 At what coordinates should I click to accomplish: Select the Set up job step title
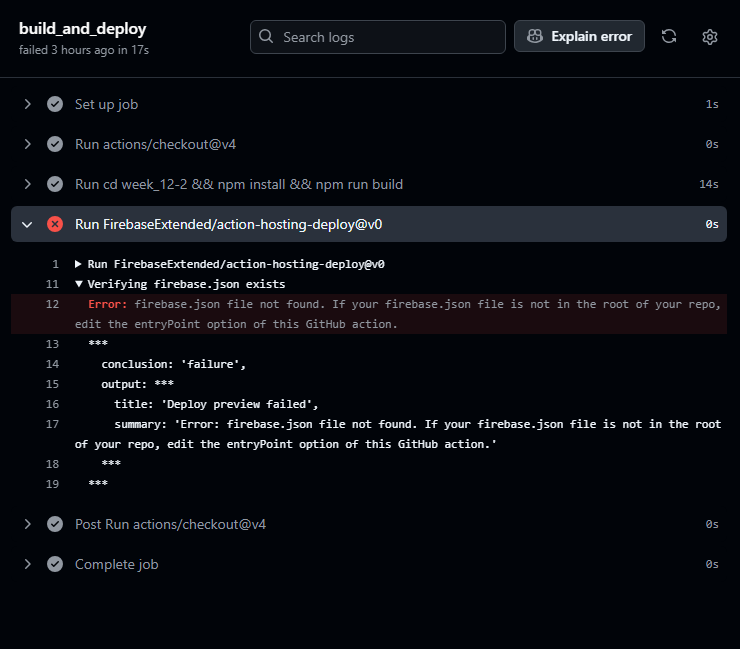point(107,104)
